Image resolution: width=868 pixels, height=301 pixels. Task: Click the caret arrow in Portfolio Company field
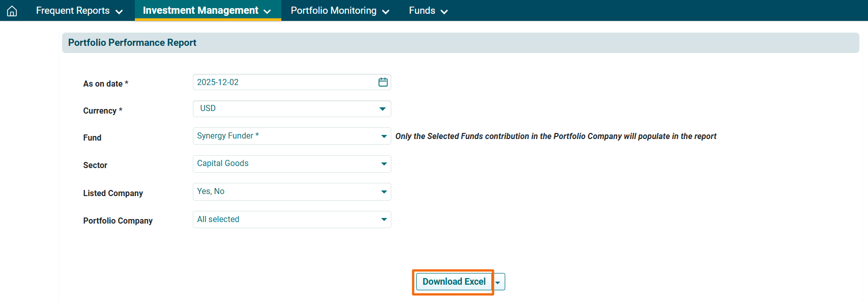[384, 220]
